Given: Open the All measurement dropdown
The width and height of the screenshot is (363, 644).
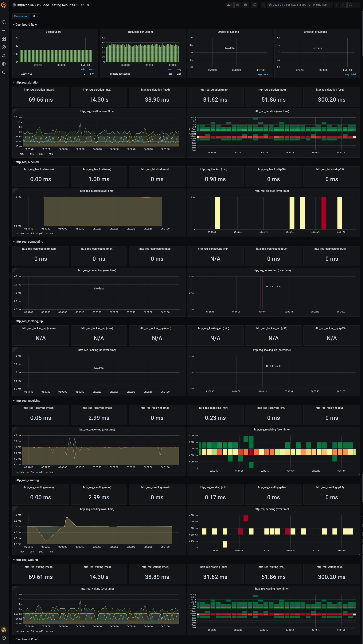Looking at the screenshot, I should point(35,16).
